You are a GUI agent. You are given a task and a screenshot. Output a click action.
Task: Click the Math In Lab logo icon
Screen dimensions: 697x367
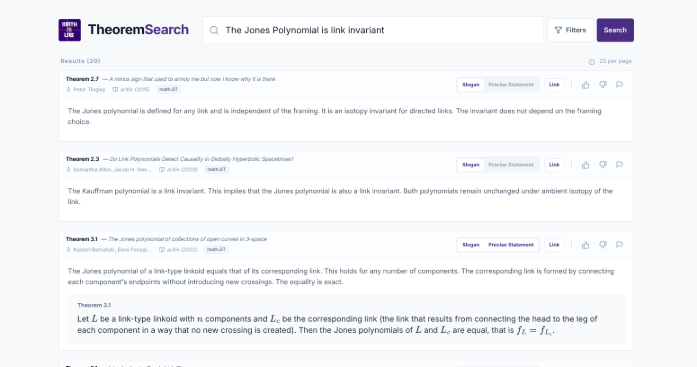(69, 30)
